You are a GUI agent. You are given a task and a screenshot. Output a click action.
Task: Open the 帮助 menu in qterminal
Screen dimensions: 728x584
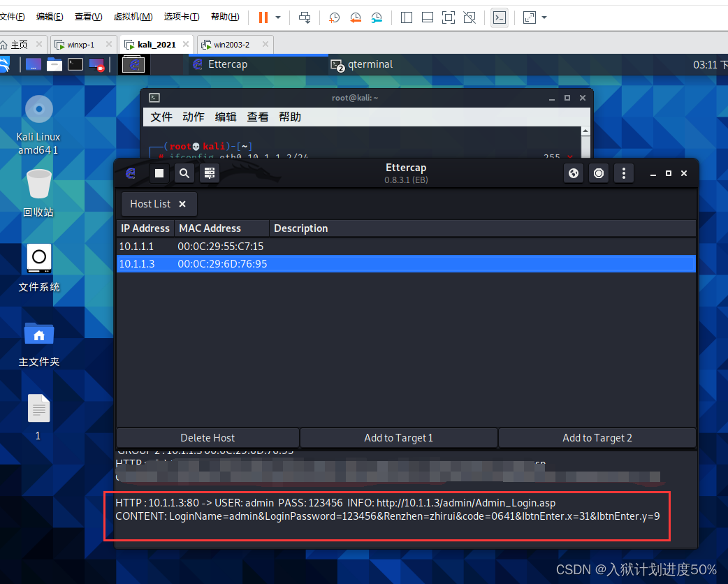(290, 117)
